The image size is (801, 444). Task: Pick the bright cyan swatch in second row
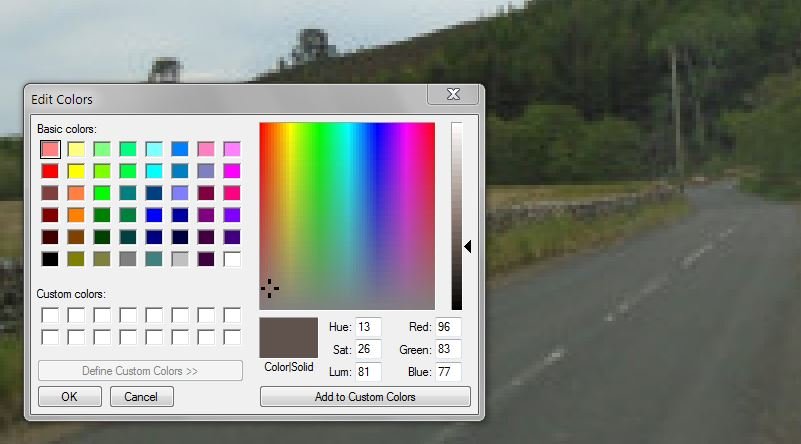coord(154,171)
